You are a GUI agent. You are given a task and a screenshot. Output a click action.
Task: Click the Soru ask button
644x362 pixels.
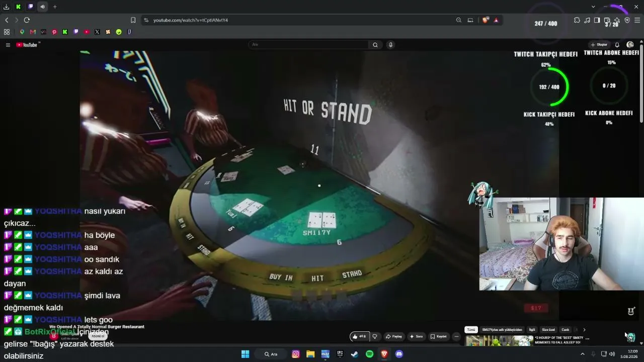[417, 336]
